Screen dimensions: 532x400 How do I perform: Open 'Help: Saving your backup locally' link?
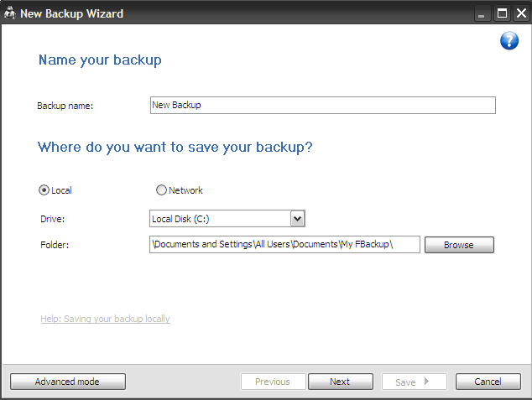click(105, 319)
